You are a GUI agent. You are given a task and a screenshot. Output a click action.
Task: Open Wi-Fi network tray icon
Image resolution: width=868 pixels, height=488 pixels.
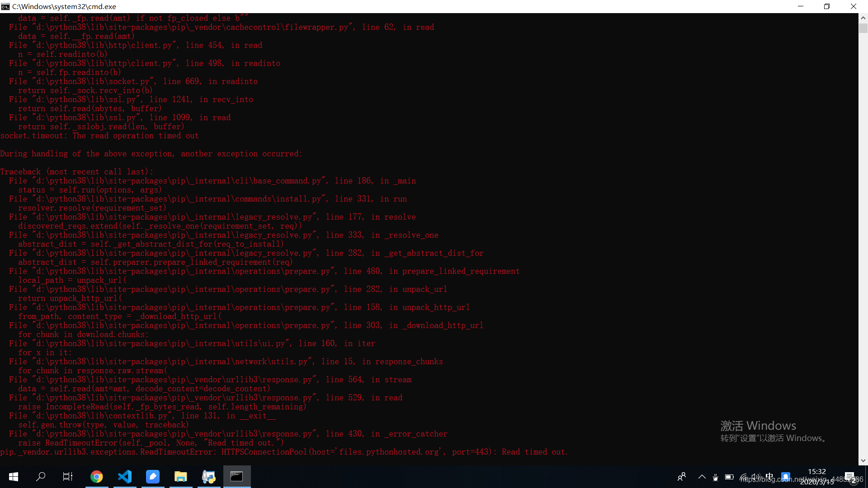743,477
